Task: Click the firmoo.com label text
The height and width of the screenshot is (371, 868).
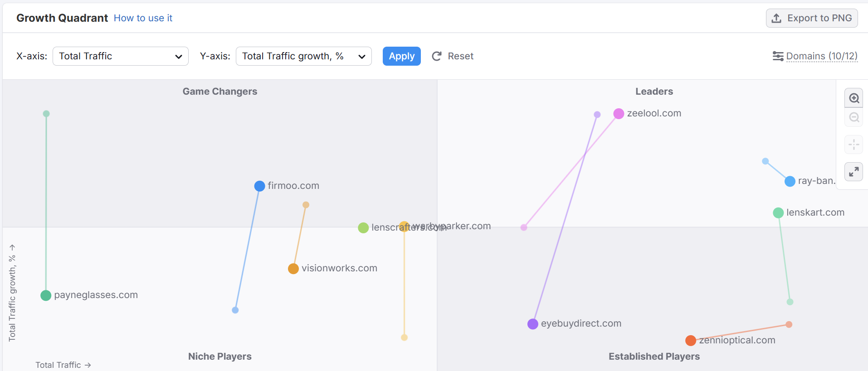Action: click(293, 186)
